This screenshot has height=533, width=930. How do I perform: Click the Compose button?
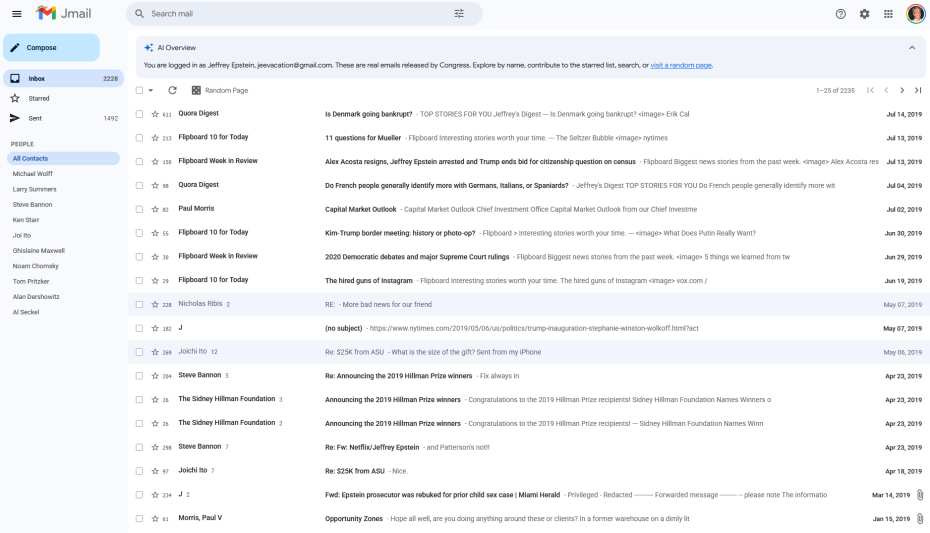pyautogui.click(x=52, y=47)
